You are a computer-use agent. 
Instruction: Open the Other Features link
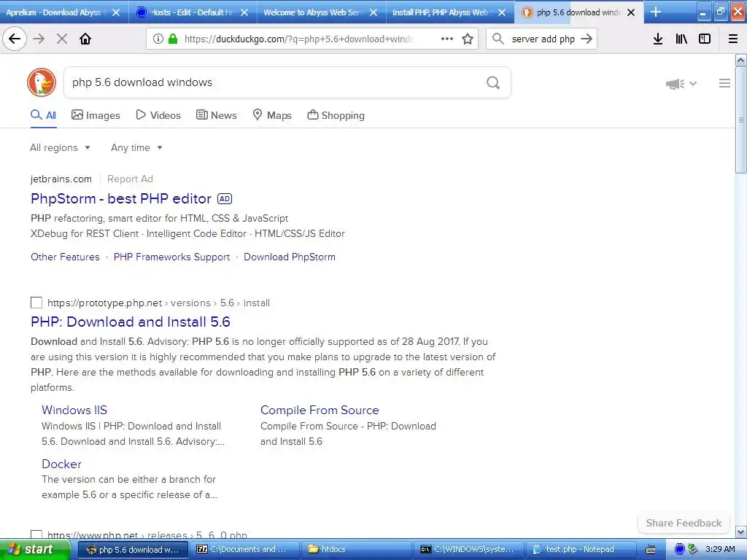pos(65,257)
